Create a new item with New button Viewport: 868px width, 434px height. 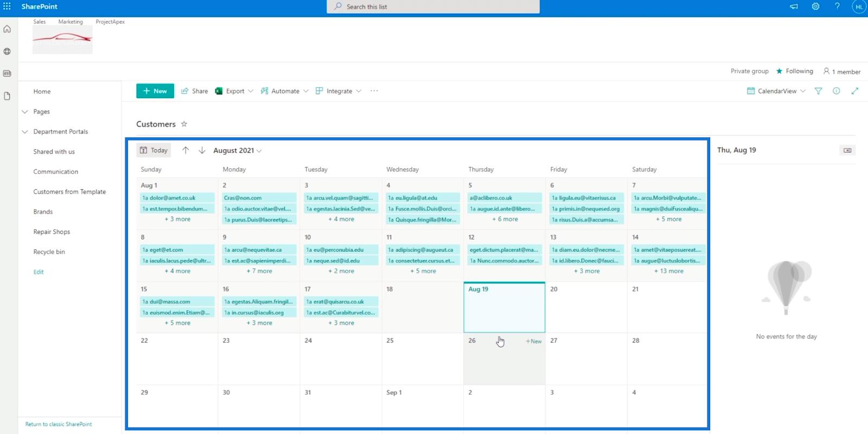pyautogui.click(x=155, y=91)
